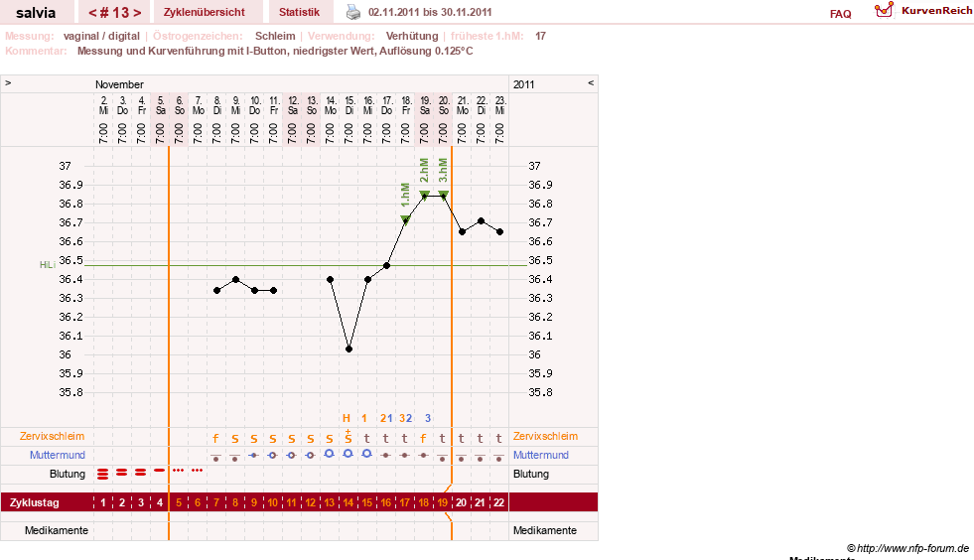
Task: Click the bleeding icon on cycle day 3
Action: 141,473
